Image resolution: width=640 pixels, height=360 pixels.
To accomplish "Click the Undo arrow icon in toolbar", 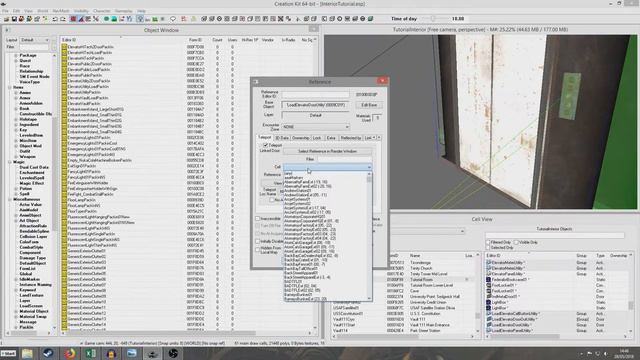I will 55,19.
